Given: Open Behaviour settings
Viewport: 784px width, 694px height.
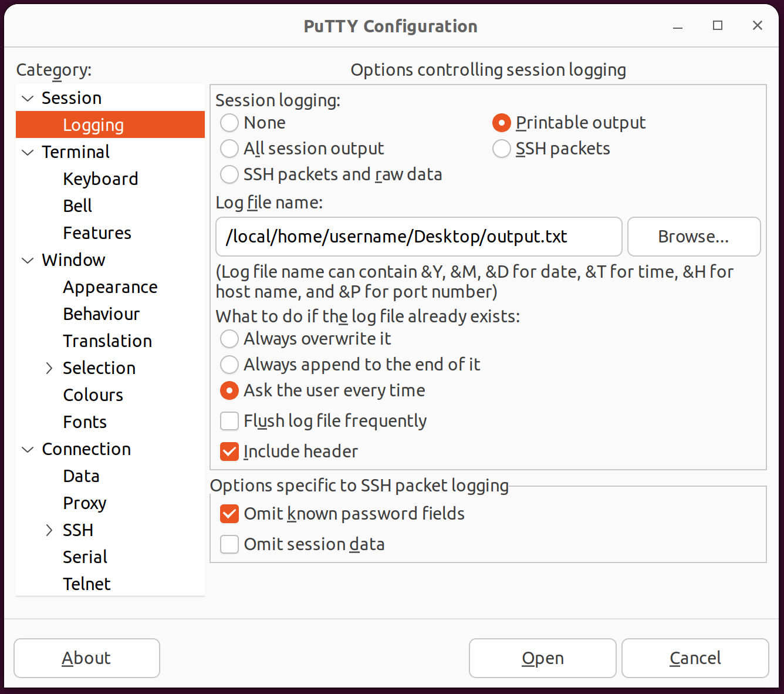Looking at the screenshot, I should pos(102,314).
